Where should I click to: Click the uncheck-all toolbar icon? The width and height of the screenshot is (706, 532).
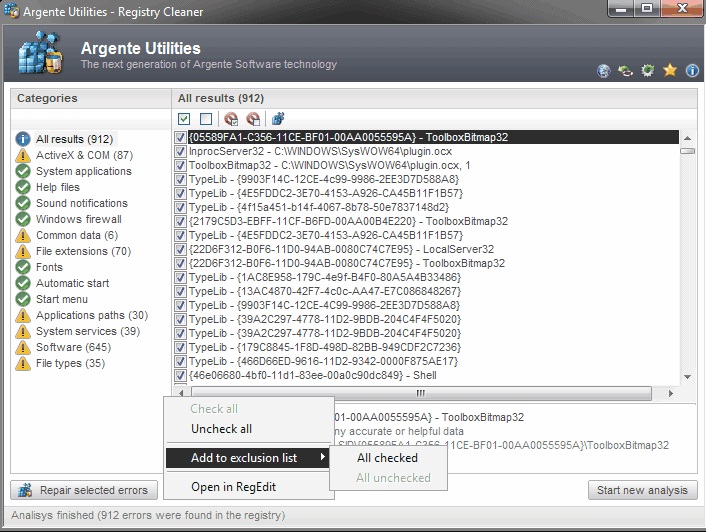(206, 119)
